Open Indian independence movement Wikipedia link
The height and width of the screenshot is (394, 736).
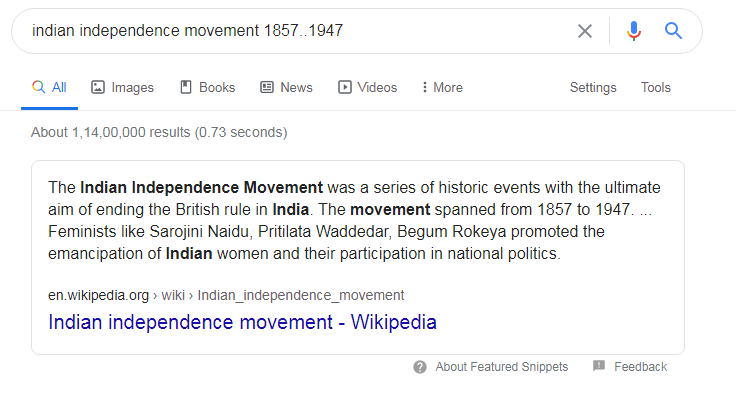click(x=242, y=322)
